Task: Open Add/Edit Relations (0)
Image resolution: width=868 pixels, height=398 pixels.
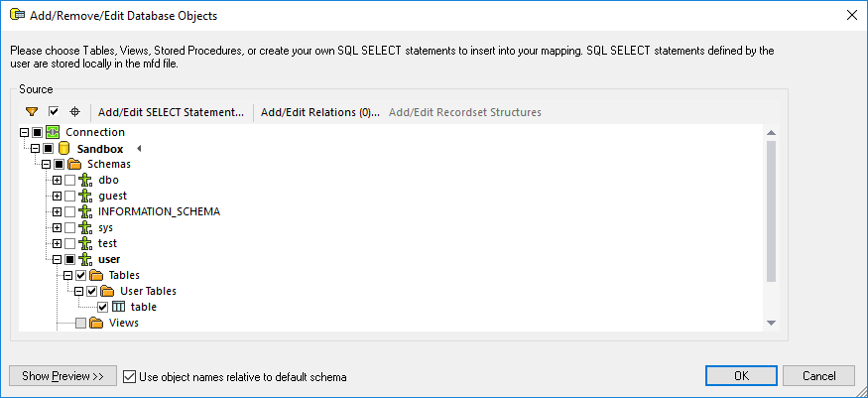Action: click(319, 112)
